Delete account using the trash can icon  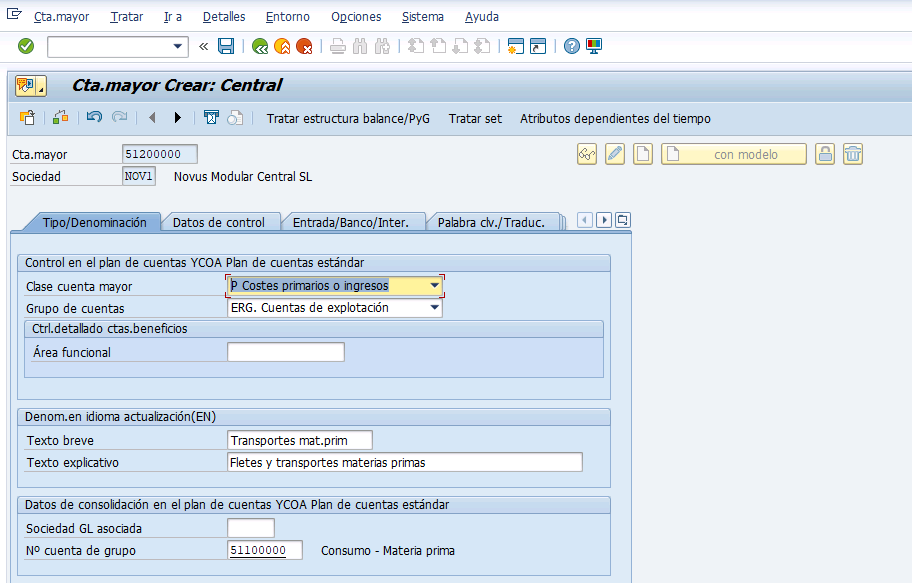(x=853, y=154)
